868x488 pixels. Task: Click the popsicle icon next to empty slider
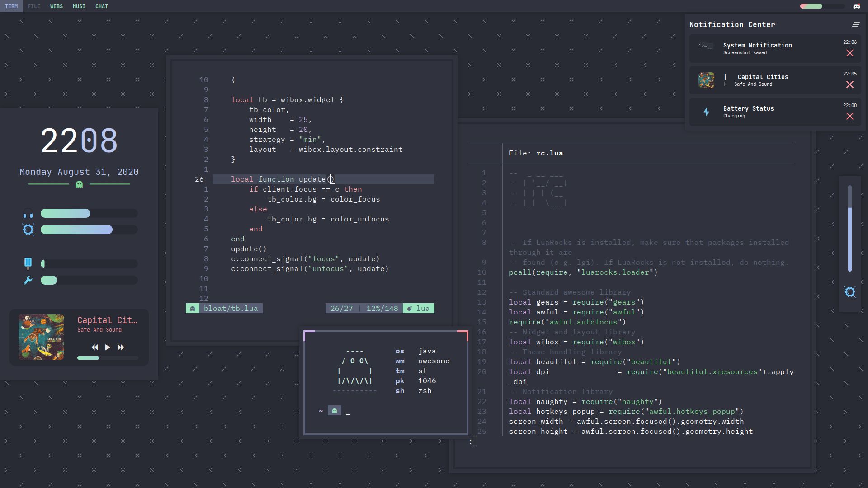tap(28, 263)
